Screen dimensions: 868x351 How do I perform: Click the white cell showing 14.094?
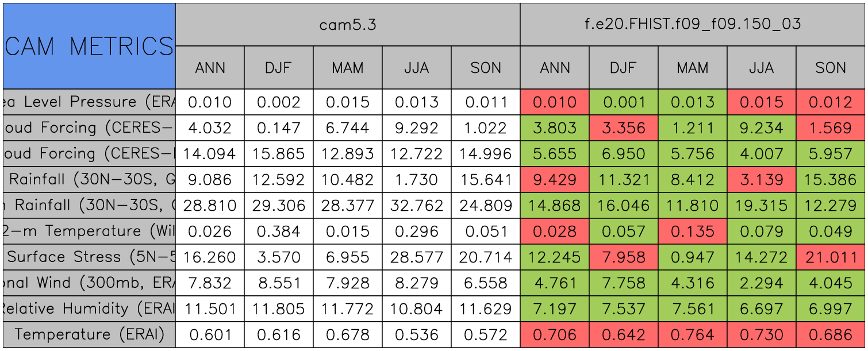(x=210, y=153)
